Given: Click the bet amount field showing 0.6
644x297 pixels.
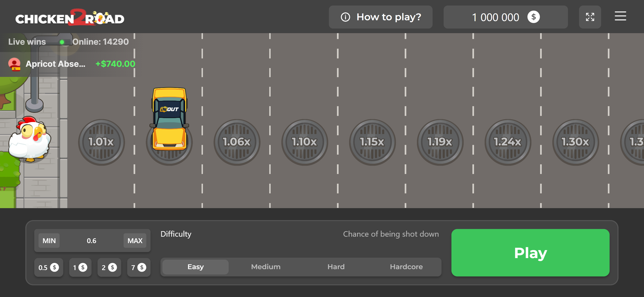Looking at the screenshot, I should (91, 241).
